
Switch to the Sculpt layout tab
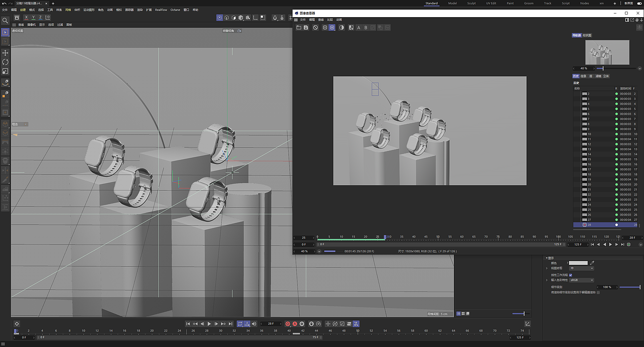471,3
